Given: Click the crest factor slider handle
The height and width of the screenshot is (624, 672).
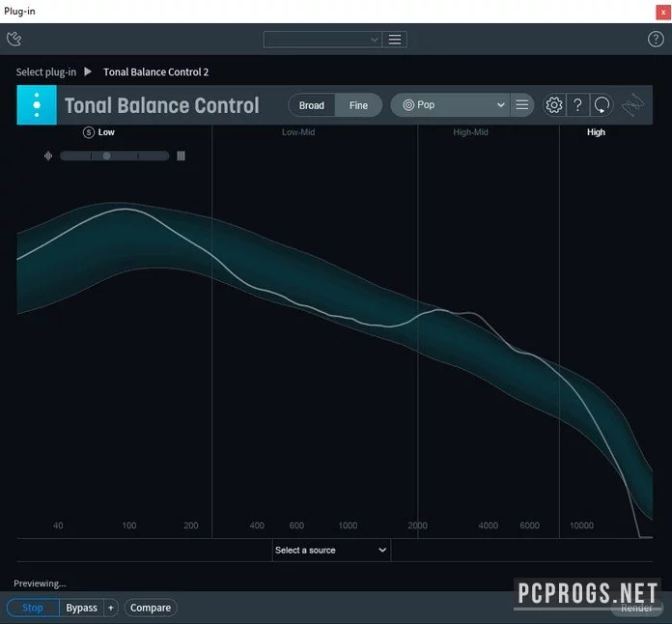Looking at the screenshot, I should coord(106,156).
